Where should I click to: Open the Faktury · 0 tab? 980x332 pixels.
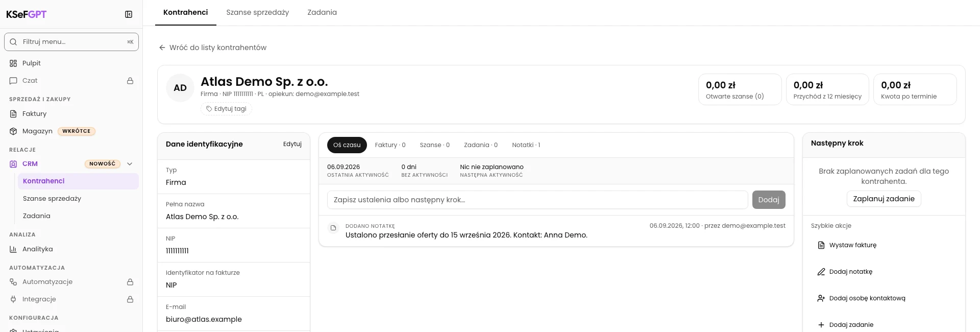tap(390, 145)
